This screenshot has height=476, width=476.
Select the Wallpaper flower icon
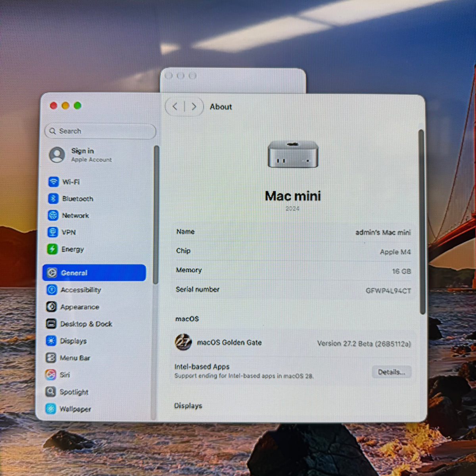tap(50, 409)
